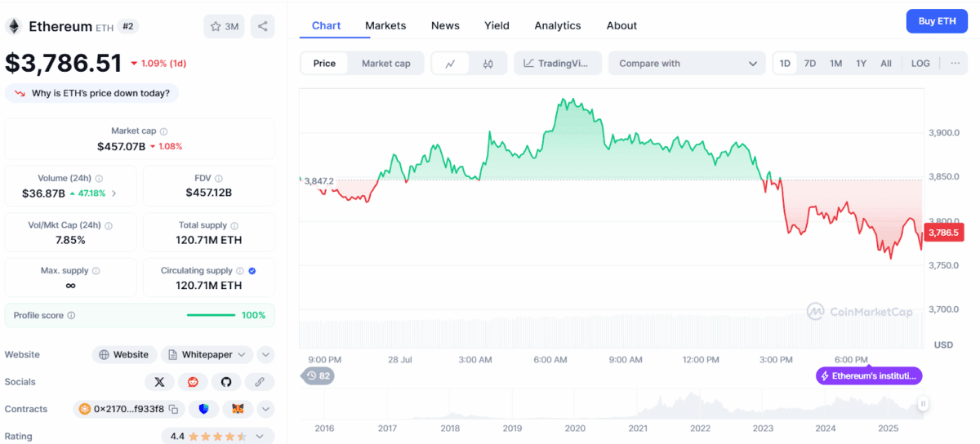The image size is (980, 444).
Task: Open the News tab
Action: (x=445, y=26)
